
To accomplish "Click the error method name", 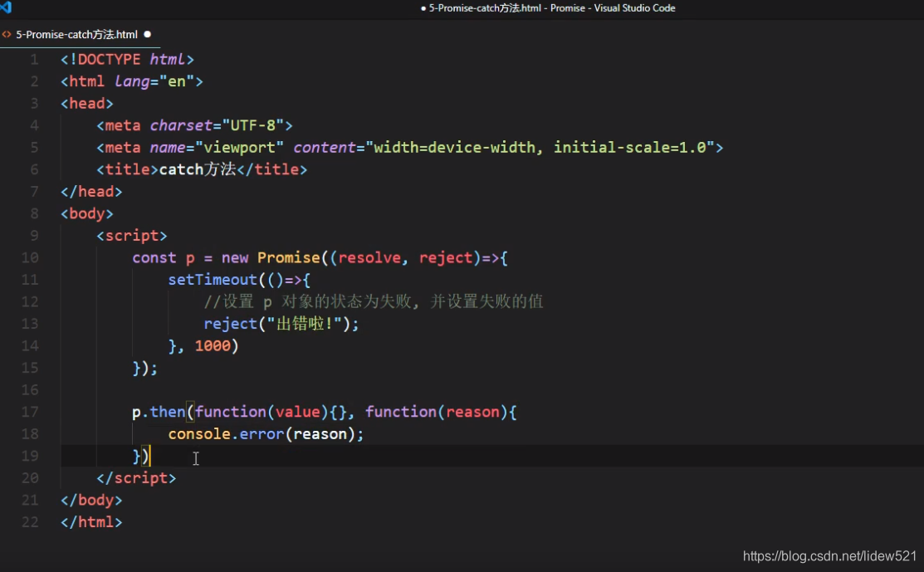I will coord(262,434).
